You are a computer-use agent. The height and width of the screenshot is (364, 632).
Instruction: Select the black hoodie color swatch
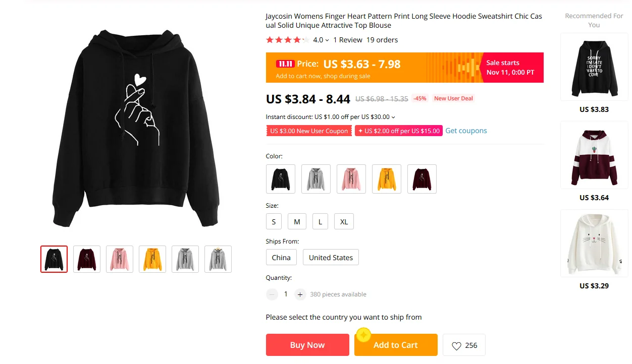tap(281, 179)
